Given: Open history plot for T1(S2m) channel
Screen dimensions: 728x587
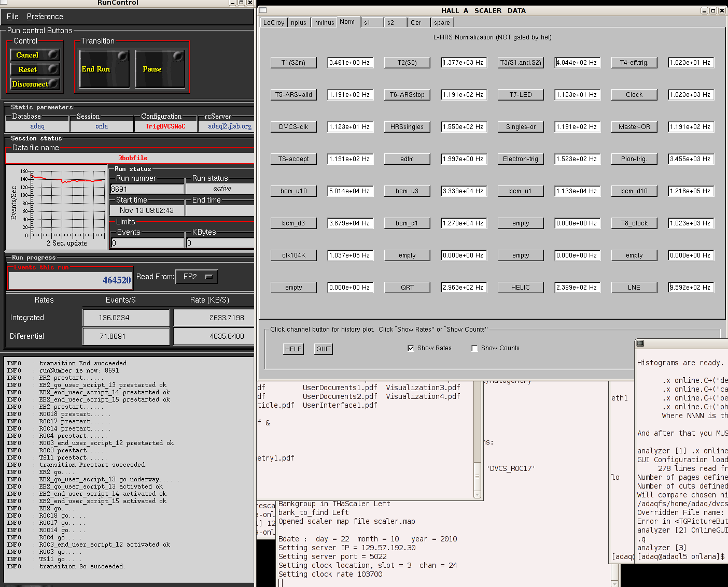Looking at the screenshot, I should coord(293,63).
